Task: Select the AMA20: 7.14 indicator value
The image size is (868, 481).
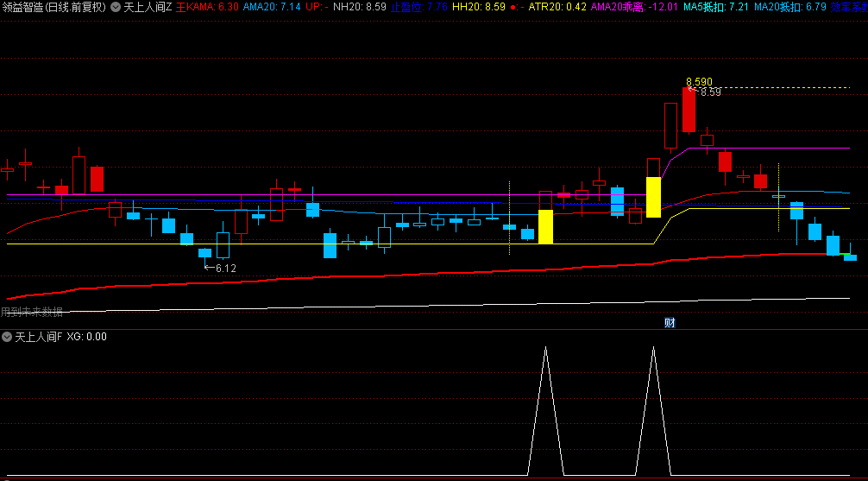Action: [x=272, y=8]
